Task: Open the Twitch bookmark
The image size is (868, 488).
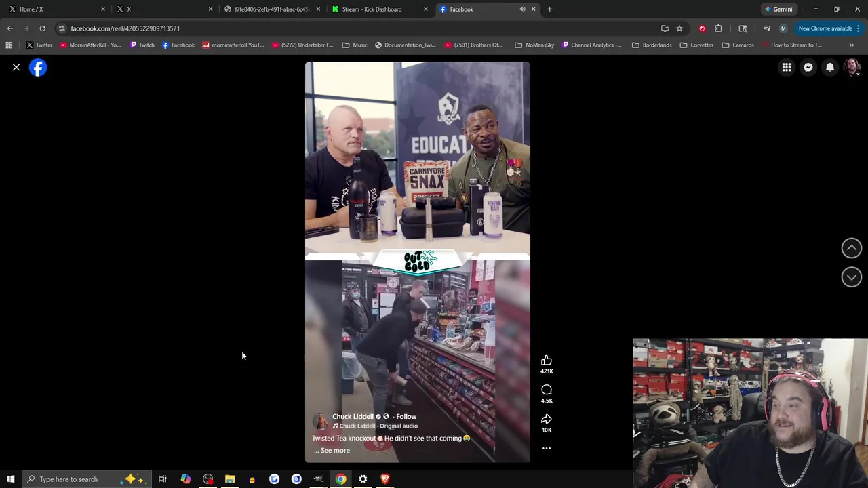Action: 142,45
